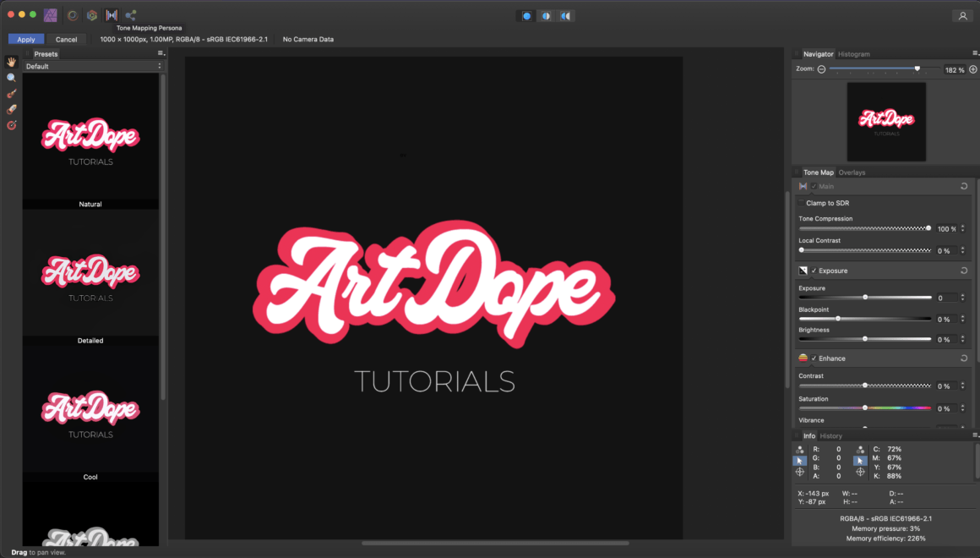
Task: Select the View (hand) tool
Action: pos(11,62)
